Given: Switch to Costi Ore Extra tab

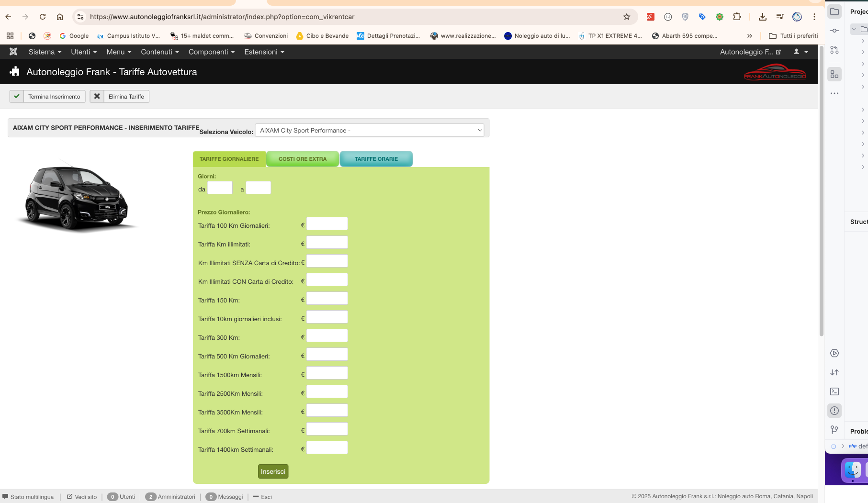Looking at the screenshot, I should (x=303, y=159).
